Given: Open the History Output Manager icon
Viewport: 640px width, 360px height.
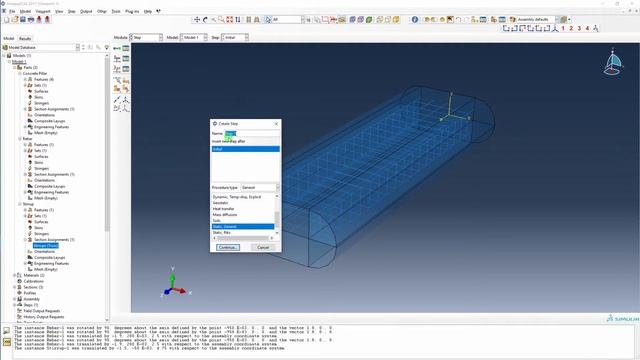Looking at the screenshot, I should point(126,69).
